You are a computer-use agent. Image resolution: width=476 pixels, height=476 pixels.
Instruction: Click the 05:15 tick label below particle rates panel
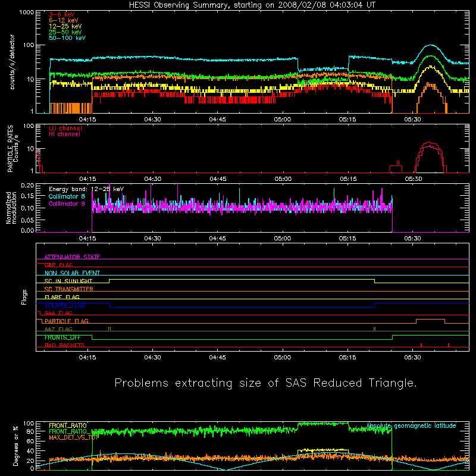point(348,179)
